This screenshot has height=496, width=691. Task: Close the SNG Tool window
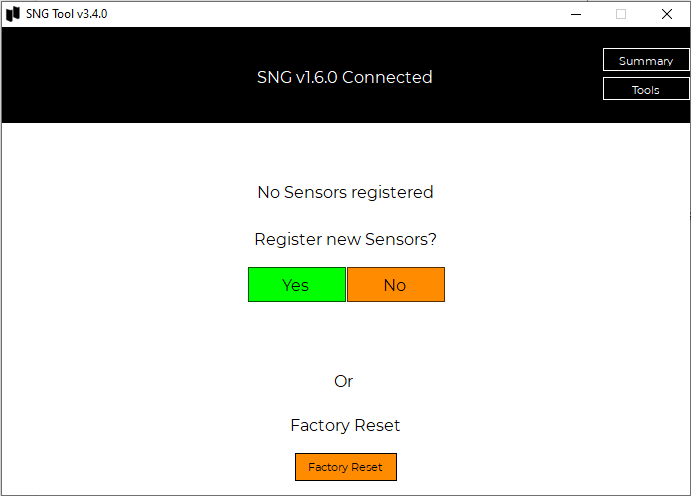point(667,14)
